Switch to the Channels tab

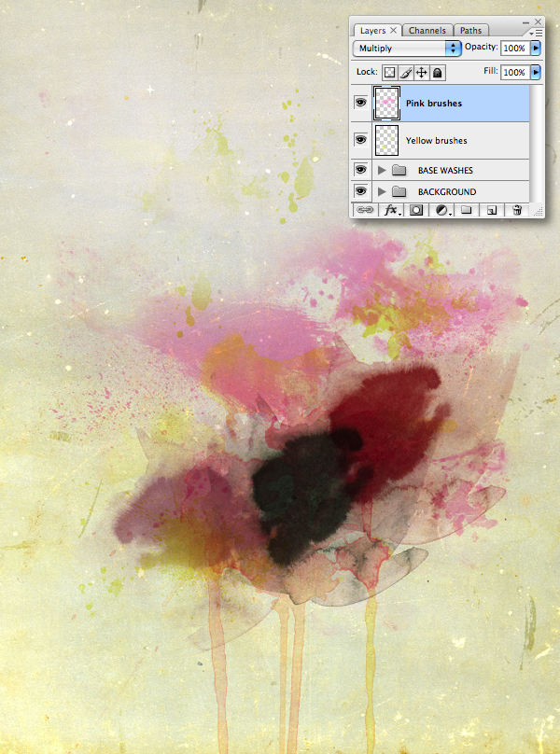coord(427,30)
